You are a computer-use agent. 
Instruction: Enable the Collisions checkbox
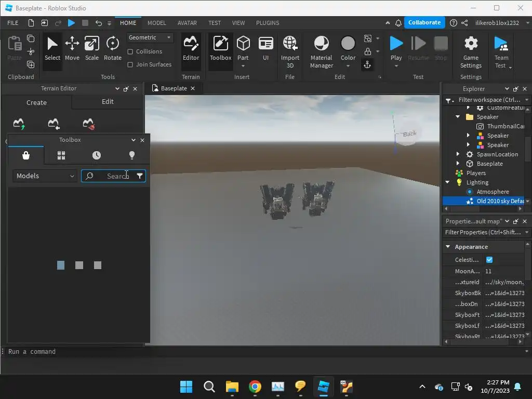tap(130, 51)
